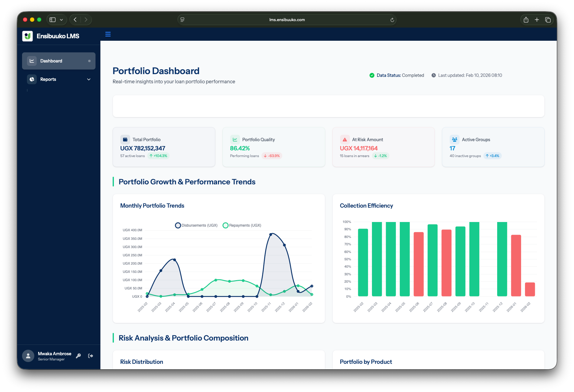
Task: Select Dashboard in the navigation menu
Action: click(x=51, y=61)
